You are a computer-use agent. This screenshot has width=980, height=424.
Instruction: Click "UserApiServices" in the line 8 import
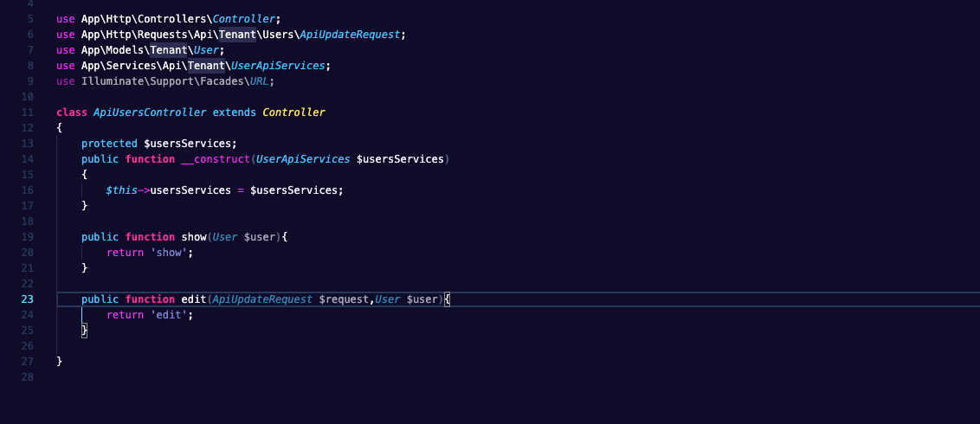click(278, 66)
